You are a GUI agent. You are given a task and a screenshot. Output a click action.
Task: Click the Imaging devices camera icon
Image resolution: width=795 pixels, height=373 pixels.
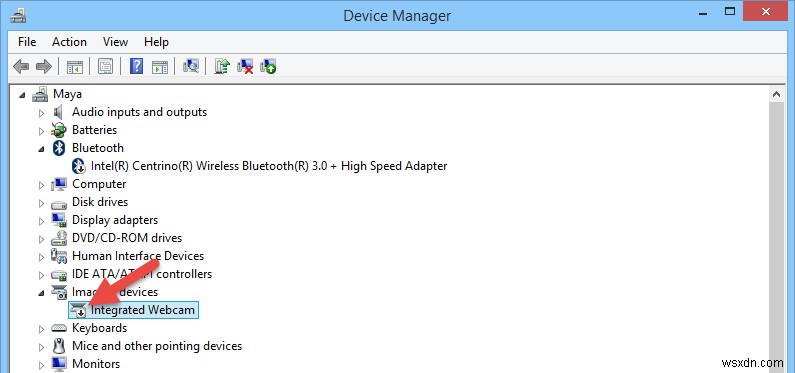(59, 292)
